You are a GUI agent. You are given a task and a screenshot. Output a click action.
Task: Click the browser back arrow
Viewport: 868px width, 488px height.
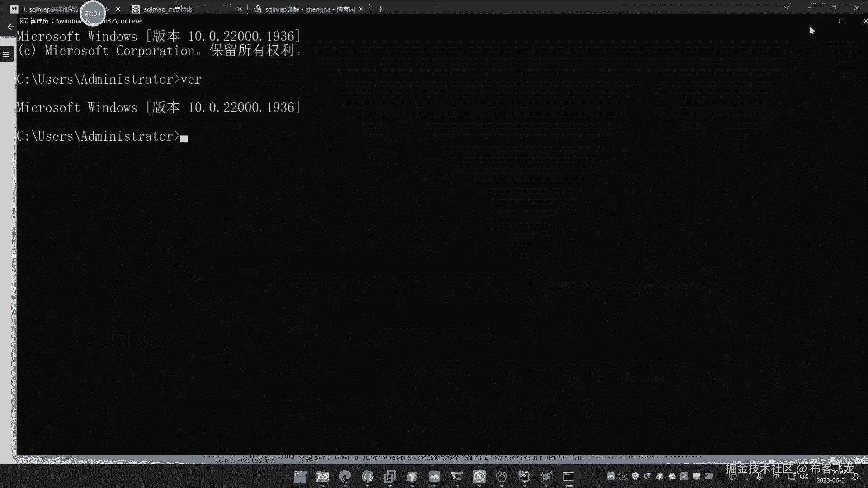[11, 27]
